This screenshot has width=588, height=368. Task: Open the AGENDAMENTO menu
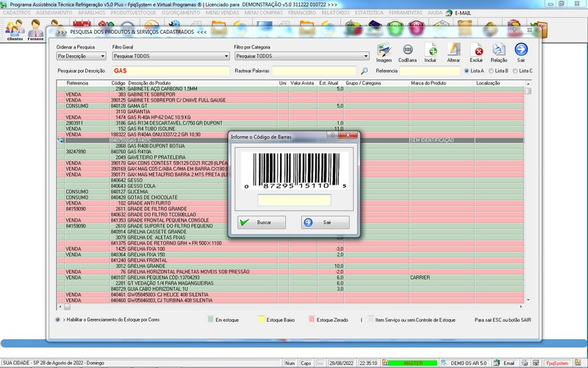pyautogui.click(x=54, y=13)
